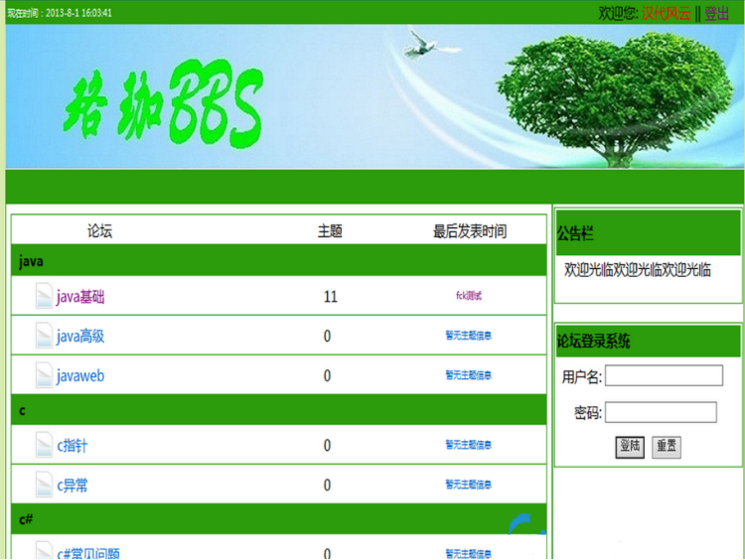Focus the 用户名 input field
This screenshot has width=745, height=560.
[x=664, y=375]
